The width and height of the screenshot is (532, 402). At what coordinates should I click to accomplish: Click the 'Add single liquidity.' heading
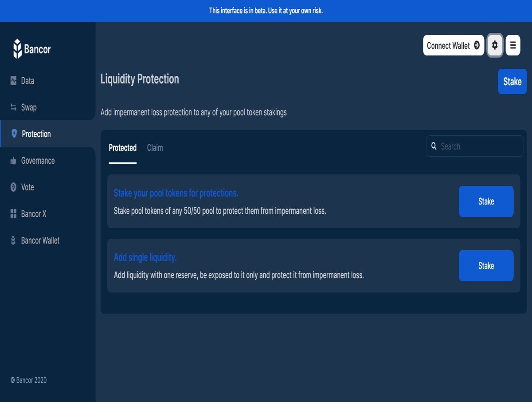click(x=145, y=257)
